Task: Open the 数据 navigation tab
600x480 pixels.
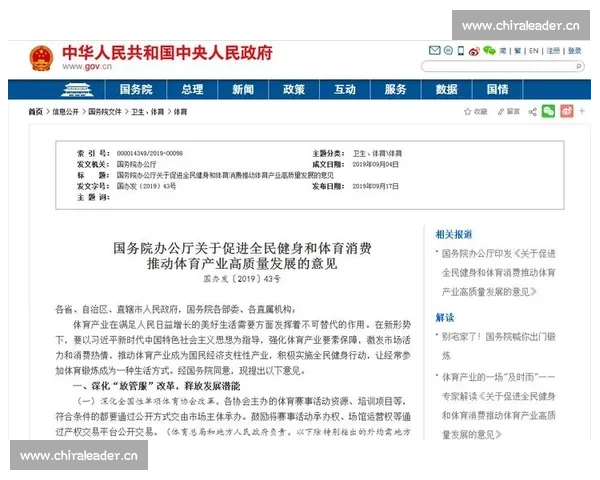Action: coord(447,90)
